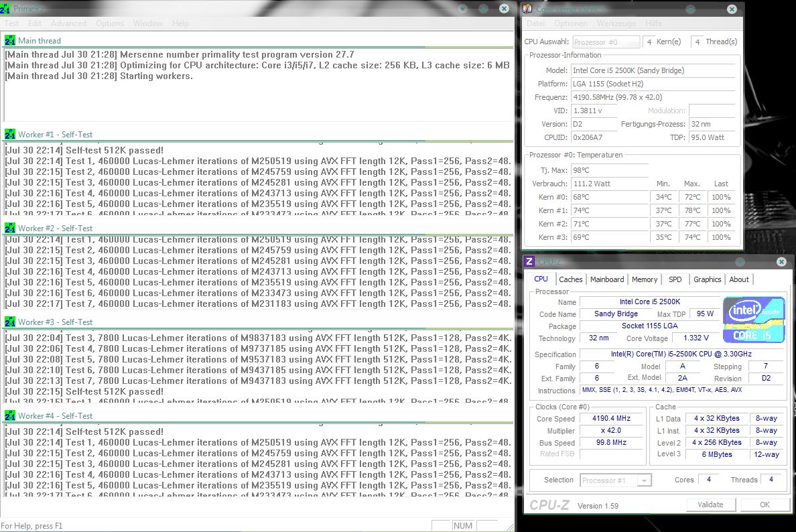Viewport: 796px width, 532px height.
Task: Switch to SPD tab in CPU-Z
Action: click(x=675, y=279)
